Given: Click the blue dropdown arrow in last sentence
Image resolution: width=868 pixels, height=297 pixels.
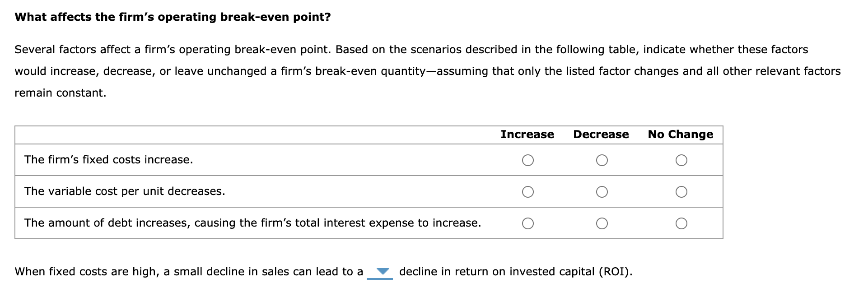Looking at the screenshot, I should (x=382, y=271).
